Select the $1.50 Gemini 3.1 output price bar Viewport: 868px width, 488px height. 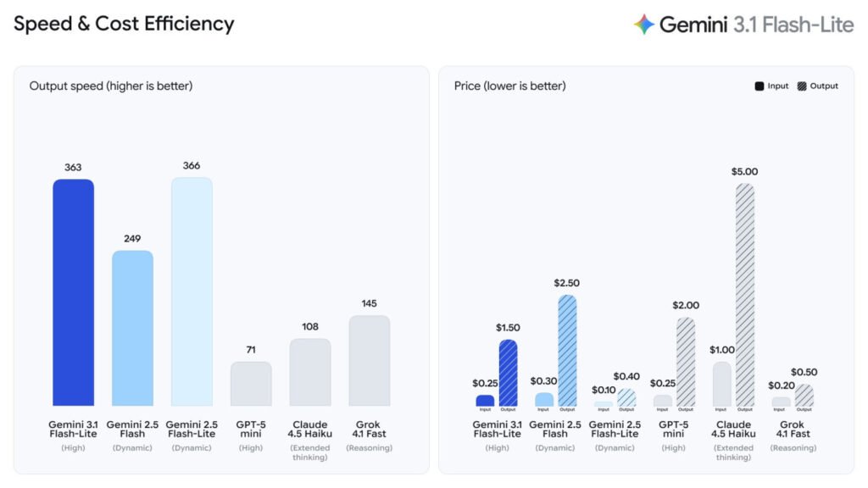508,373
